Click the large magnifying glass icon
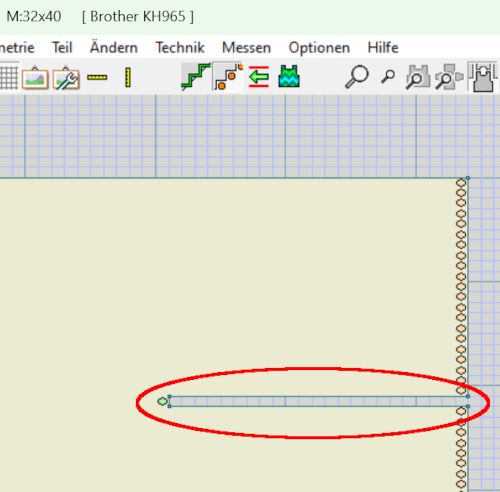This screenshot has width=500, height=492. (357, 77)
